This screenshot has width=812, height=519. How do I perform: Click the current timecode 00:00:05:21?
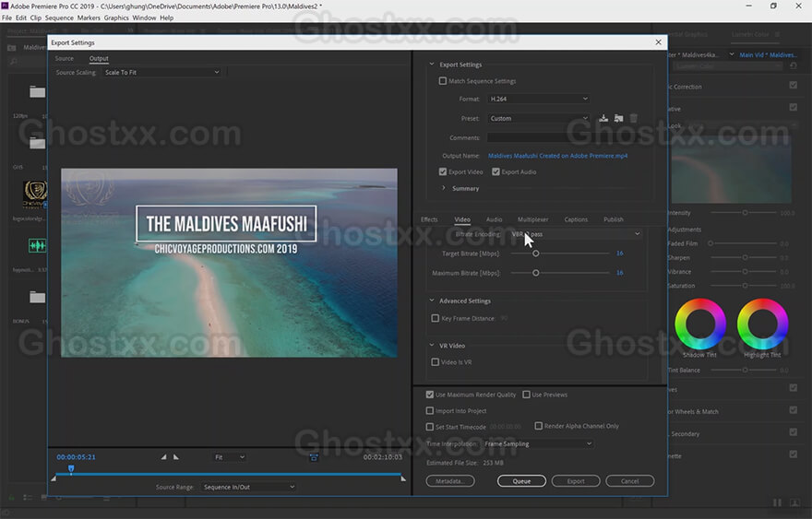click(76, 457)
